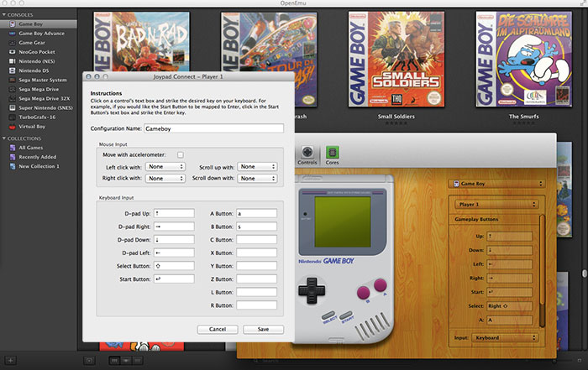
Task: Open New Collection 1
Action: click(x=39, y=166)
